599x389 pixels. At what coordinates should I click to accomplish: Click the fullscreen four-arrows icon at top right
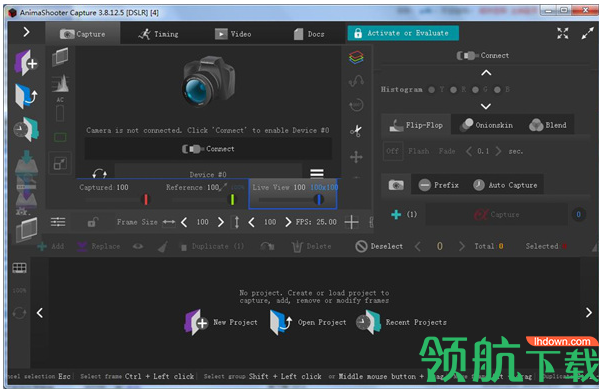coord(562,34)
